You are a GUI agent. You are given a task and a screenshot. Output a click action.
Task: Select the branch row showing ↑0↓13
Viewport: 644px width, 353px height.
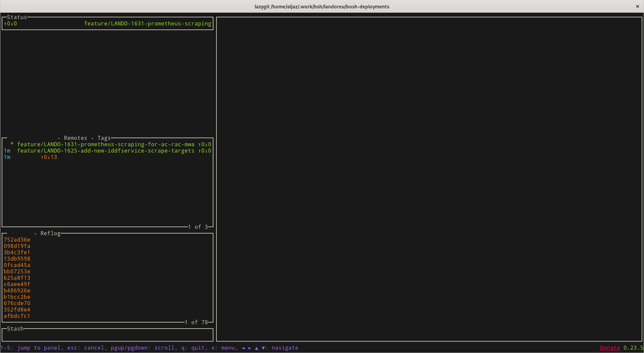tap(108, 157)
